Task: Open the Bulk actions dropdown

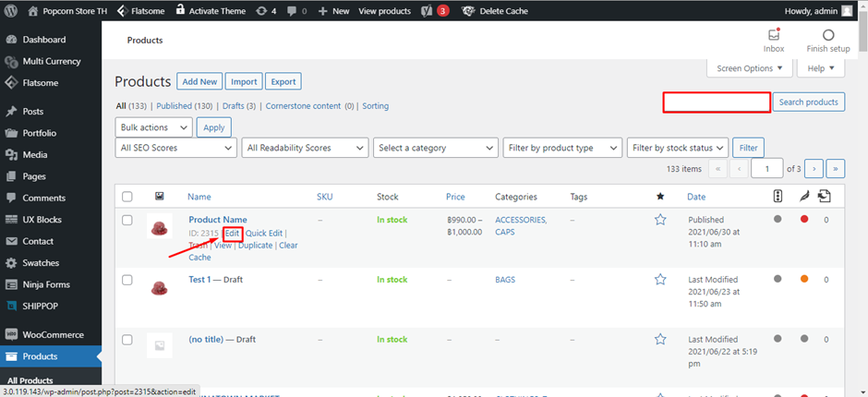Action: tap(154, 127)
